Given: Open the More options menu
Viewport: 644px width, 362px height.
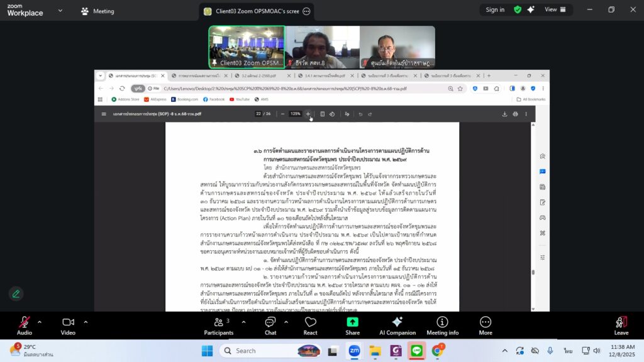Looking at the screenshot, I should point(486,325).
